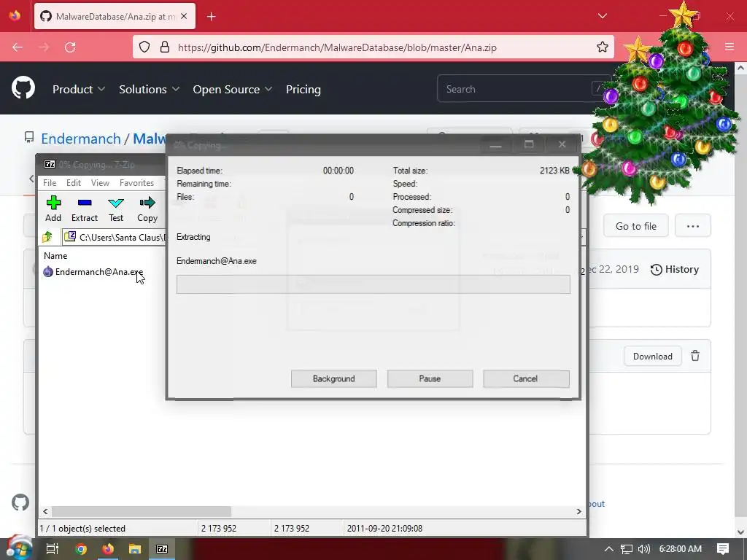747x560 pixels.
Task: Click the taskbar clock showing 6:28:00 AM
Action: [681, 549]
